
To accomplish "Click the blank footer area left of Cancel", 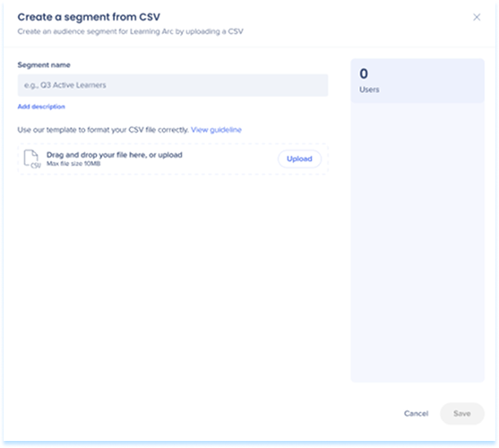I will (203, 413).
